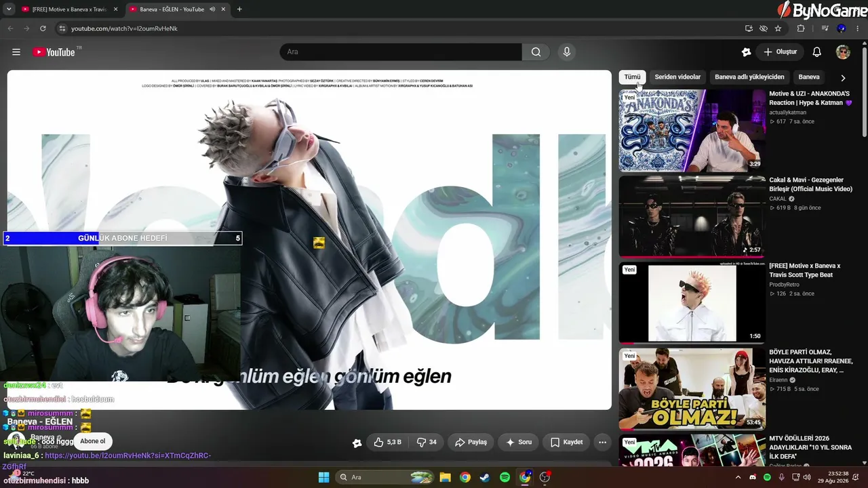Open MTV ÖDÜLLERİ 2026 video thumbnail
Screen dimensions: 868x488
pyautogui.click(x=692, y=450)
